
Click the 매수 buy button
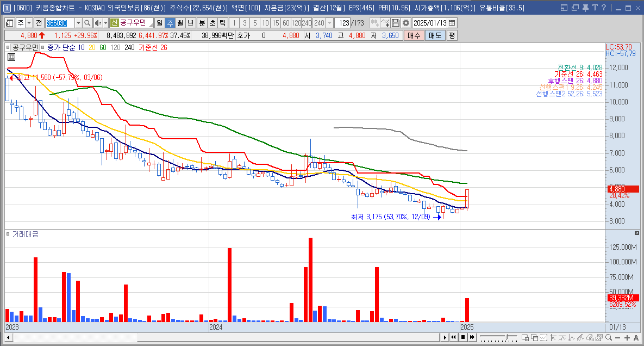pos(414,36)
